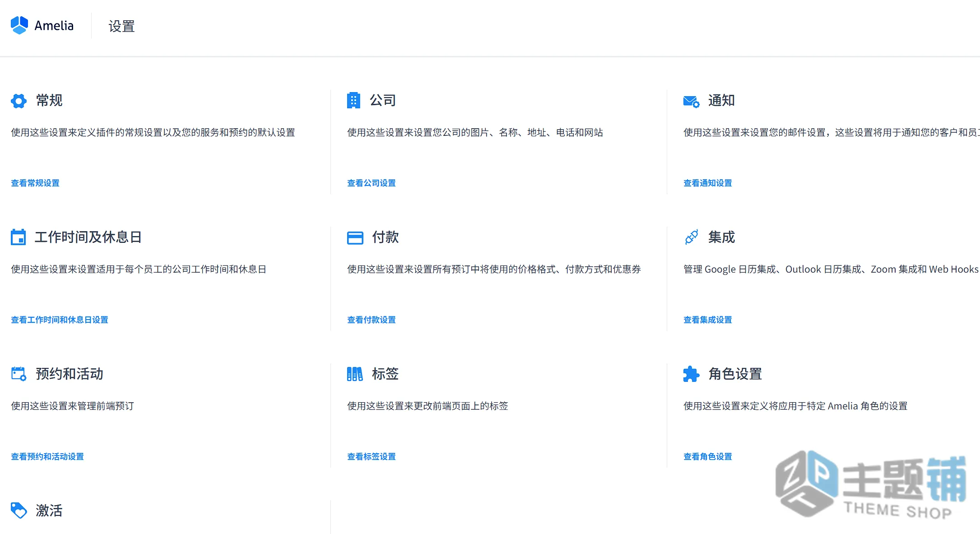The image size is (980, 534).
Task: Click the description text under 公司
Action: pyautogui.click(x=475, y=132)
